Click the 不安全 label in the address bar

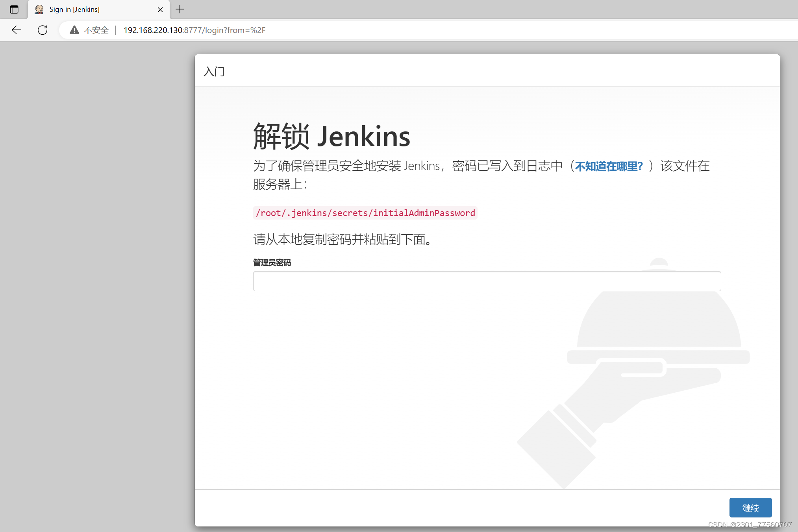click(95, 30)
